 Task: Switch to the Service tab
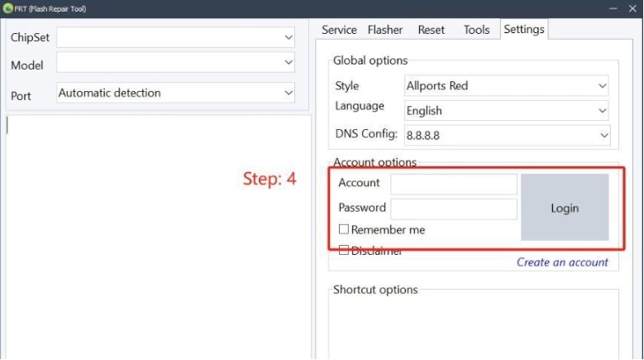point(339,30)
